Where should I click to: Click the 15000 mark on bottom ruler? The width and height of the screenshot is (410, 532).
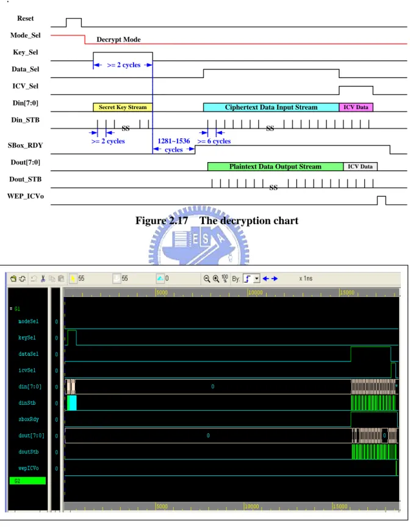[x=340, y=506]
